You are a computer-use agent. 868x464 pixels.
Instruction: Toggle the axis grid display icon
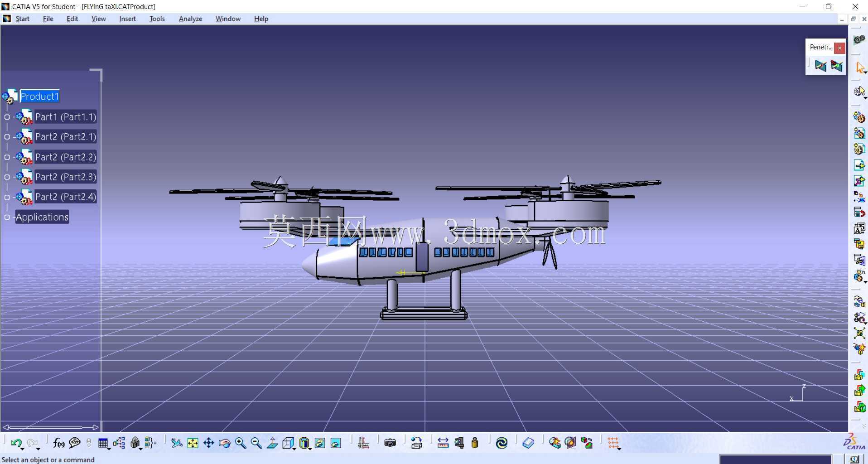(363, 443)
